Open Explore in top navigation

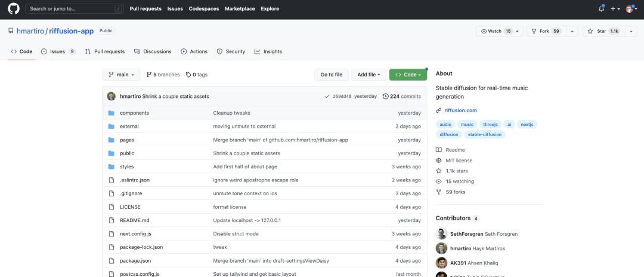270,8
